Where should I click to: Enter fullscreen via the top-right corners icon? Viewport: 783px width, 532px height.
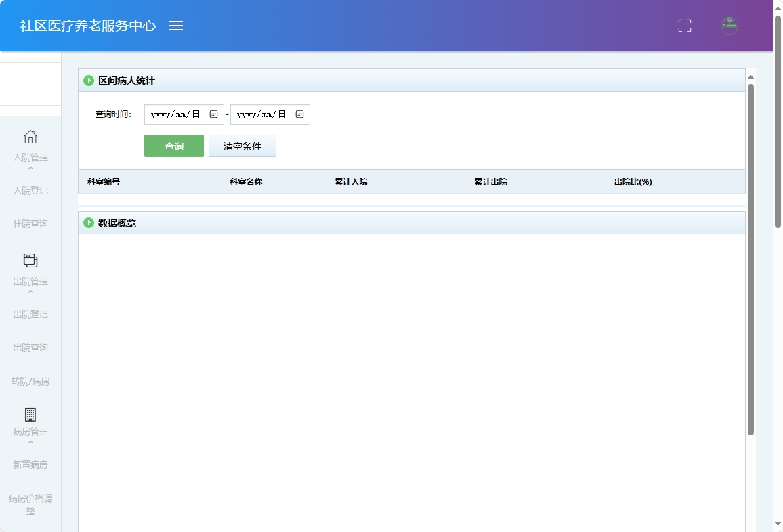[x=684, y=26]
